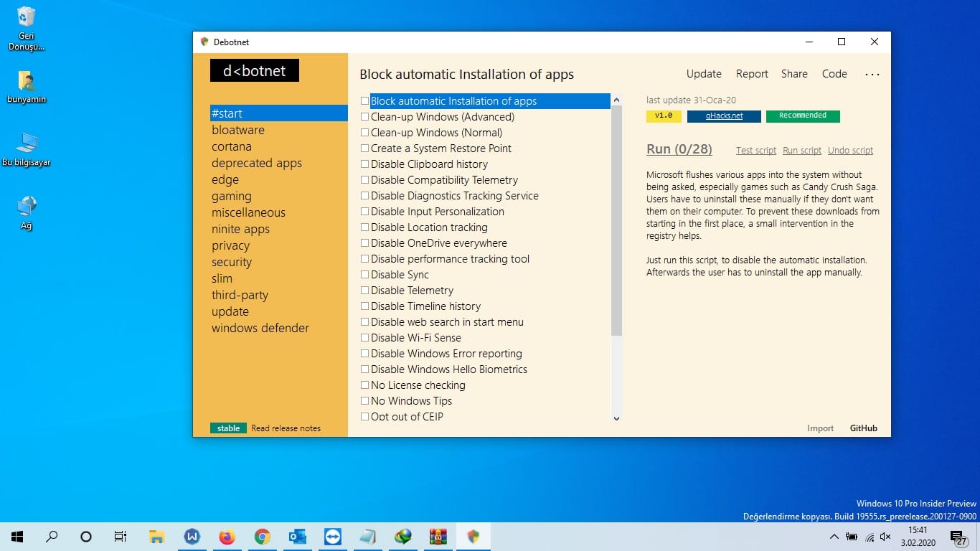980x551 pixels.
Task: Click the Run script link
Action: (x=802, y=151)
